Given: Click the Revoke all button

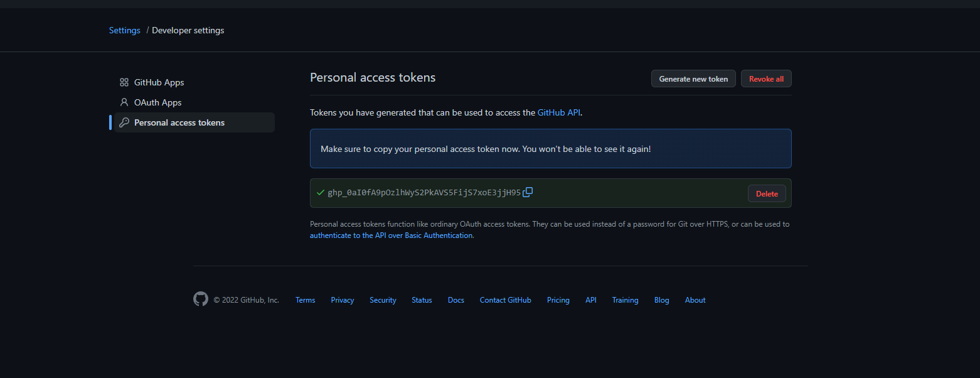Looking at the screenshot, I should (766, 78).
